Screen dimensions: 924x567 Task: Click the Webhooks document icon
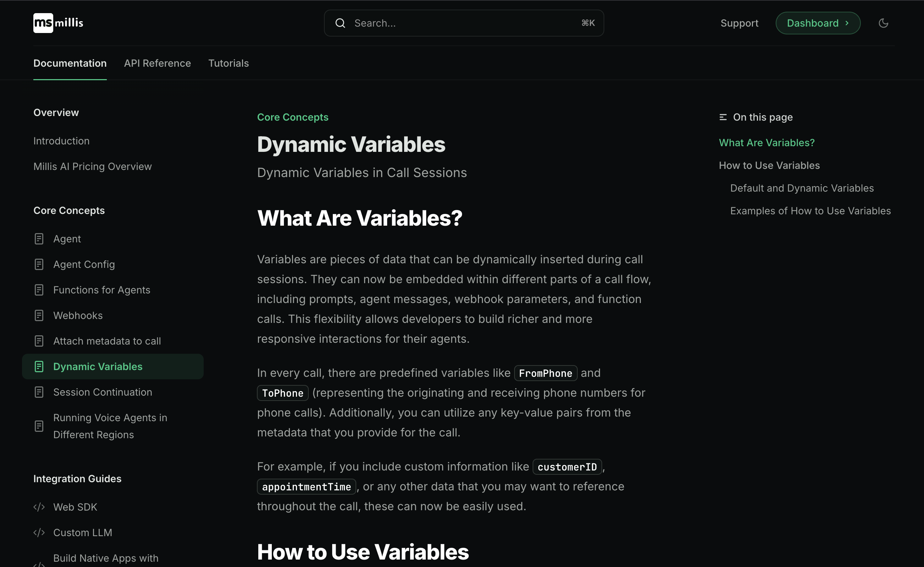click(39, 315)
